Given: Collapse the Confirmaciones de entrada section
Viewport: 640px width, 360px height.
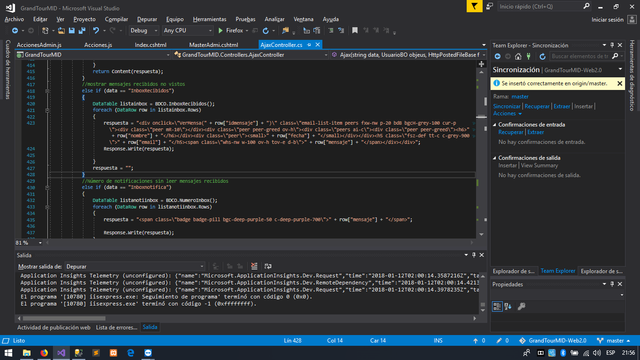Looking at the screenshot, I should pyautogui.click(x=495, y=125).
